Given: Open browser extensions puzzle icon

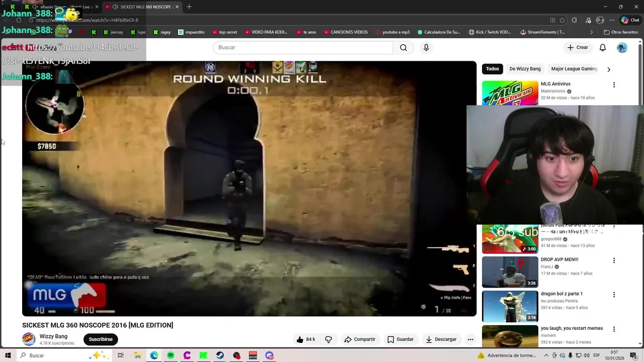Looking at the screenshot, I should (x=575, y=20).
